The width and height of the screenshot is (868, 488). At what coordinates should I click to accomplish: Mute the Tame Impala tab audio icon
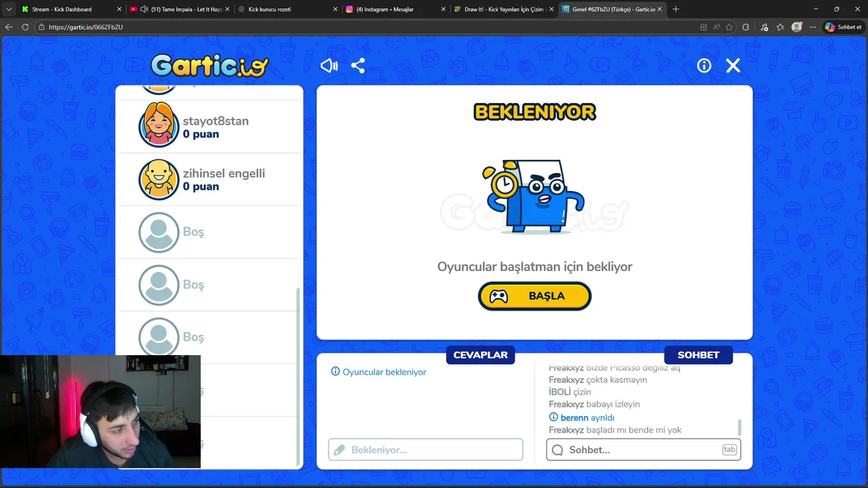point(144,9)
